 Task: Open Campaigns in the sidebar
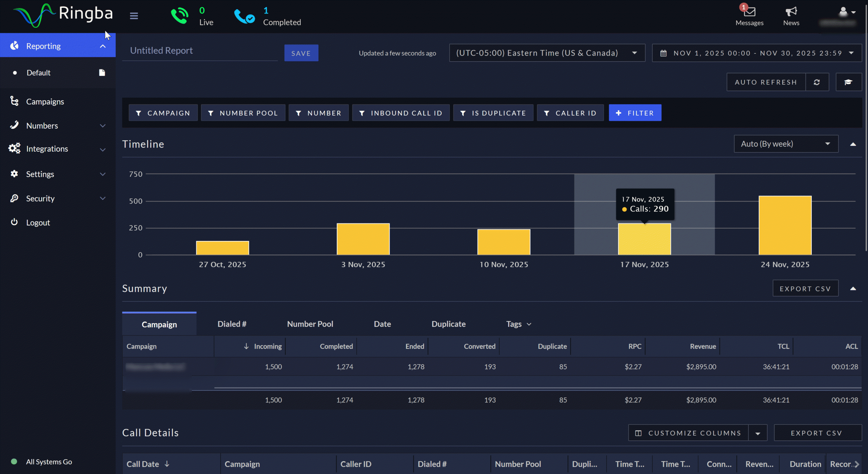(x=45, y=101)
